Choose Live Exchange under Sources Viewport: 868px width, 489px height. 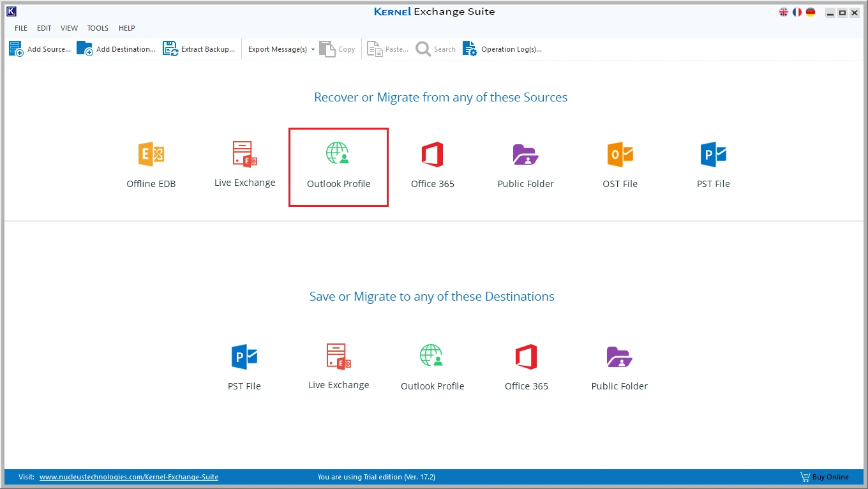(245, 165)
